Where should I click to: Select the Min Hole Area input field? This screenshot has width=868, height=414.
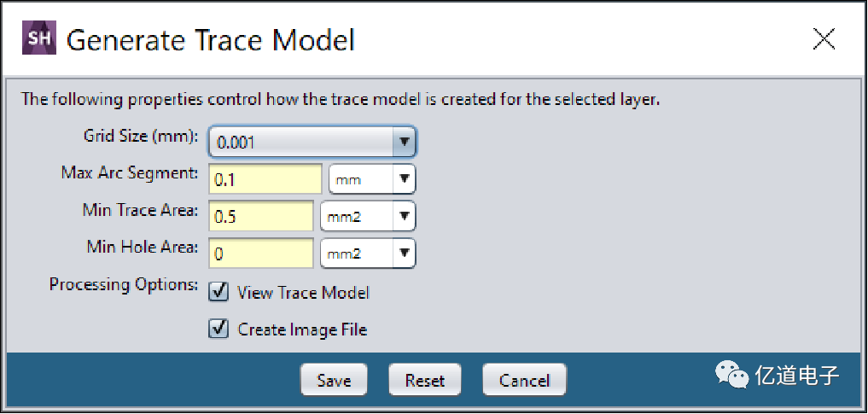coord(261,254)
